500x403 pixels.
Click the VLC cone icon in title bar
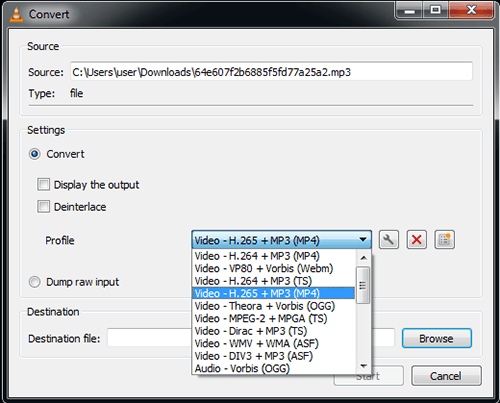(16, 14)
